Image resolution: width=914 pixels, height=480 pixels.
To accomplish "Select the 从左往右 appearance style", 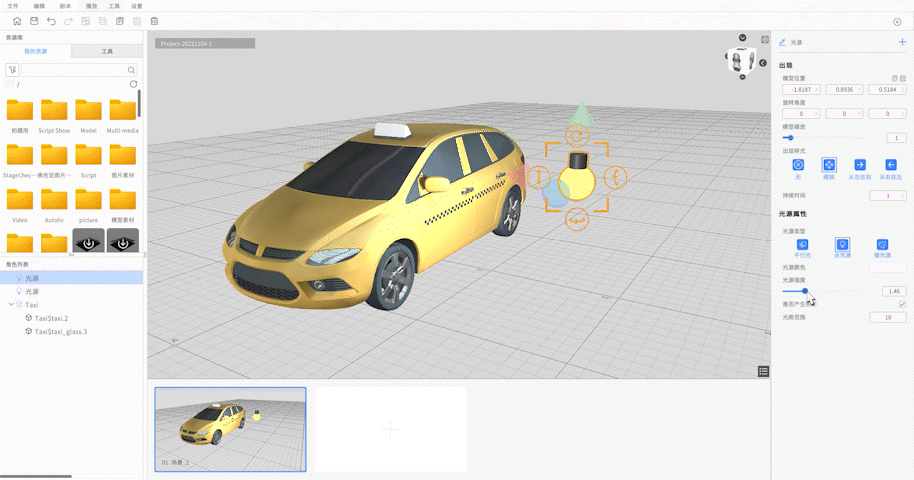I will pyautogui.click(x=859, y=165).
